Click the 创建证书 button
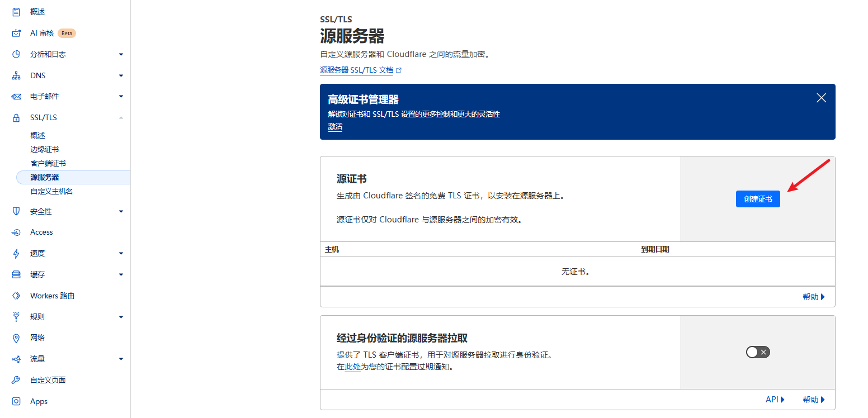This screenshot has width=868, height=418. 758,199
